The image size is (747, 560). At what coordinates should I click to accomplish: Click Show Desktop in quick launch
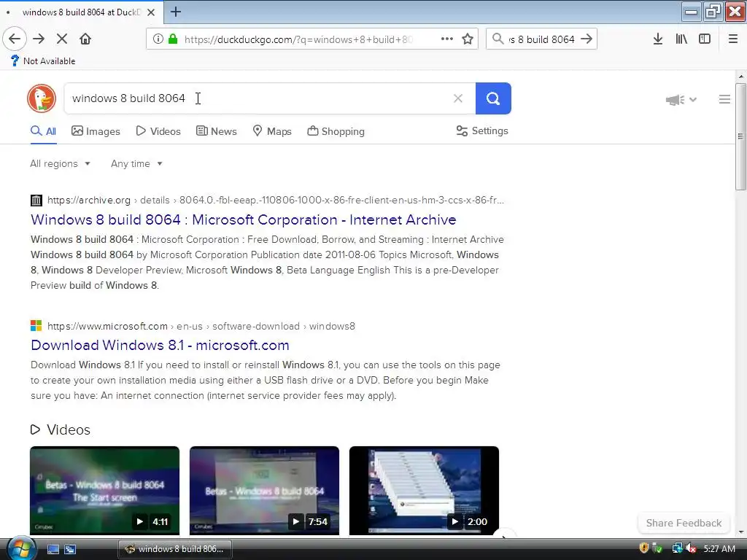(53, 549)
